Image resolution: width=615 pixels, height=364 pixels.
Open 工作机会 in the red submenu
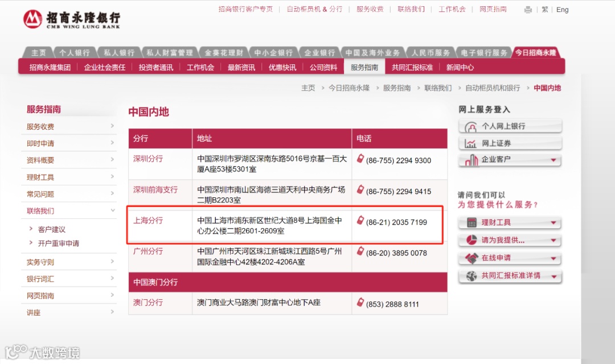coord(200,67)
